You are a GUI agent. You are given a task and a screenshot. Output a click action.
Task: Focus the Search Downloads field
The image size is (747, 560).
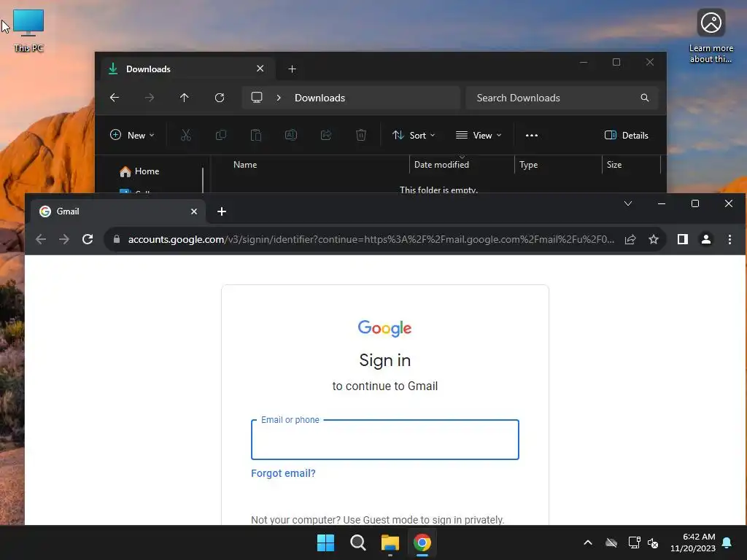pos(562,98)
